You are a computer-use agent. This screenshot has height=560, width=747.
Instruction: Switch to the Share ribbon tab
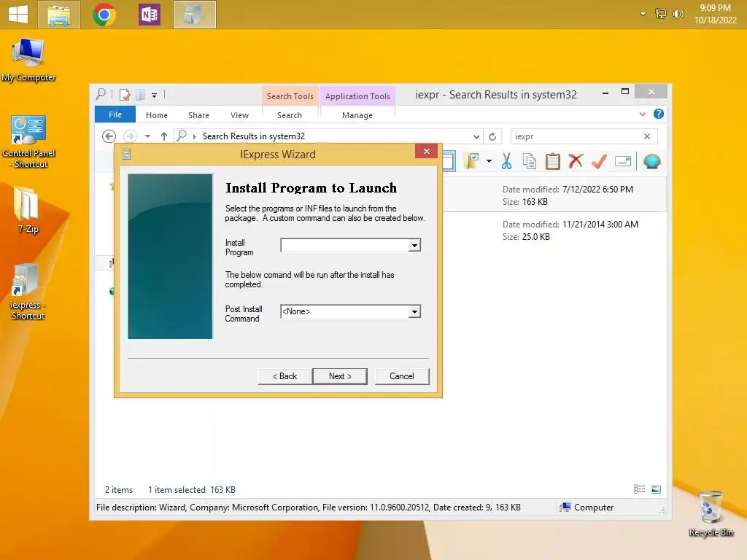[198, 115]
